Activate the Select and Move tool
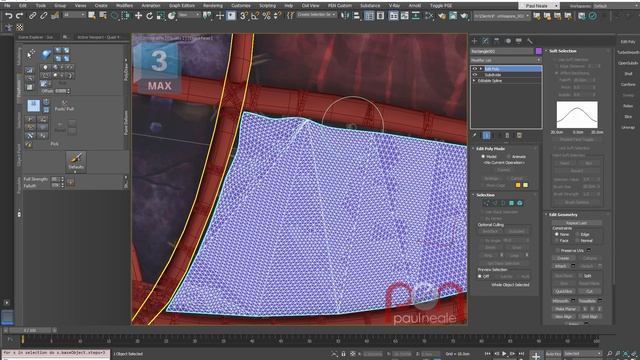 click(138, 16)
